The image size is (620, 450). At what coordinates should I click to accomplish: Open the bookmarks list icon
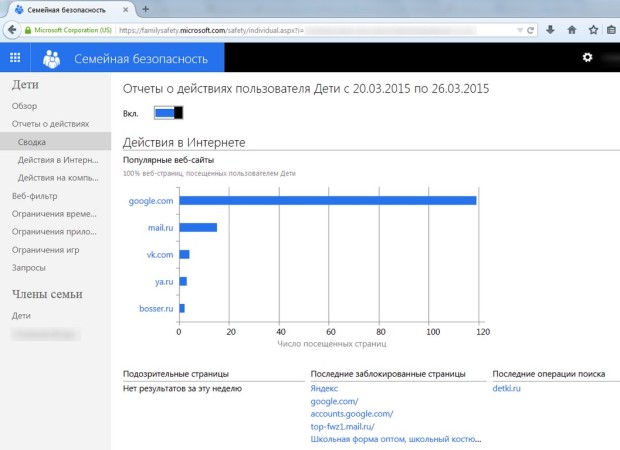(611, 30)
